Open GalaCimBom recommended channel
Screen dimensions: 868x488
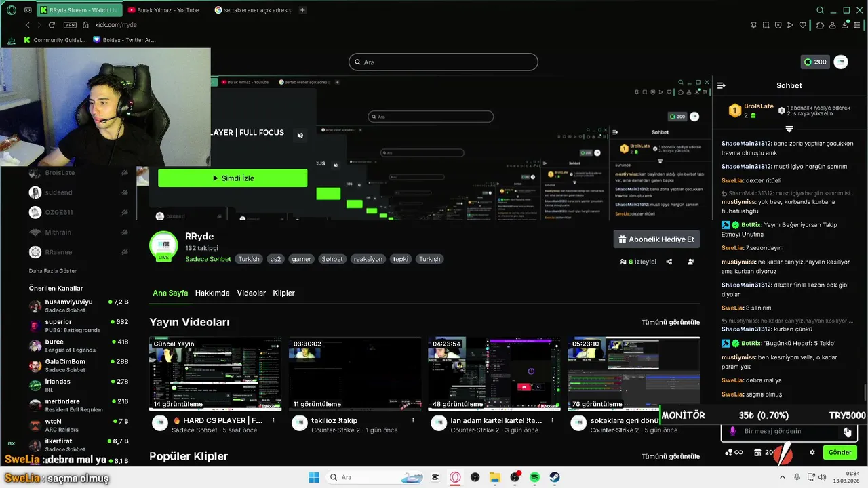[x=79, y=365]
